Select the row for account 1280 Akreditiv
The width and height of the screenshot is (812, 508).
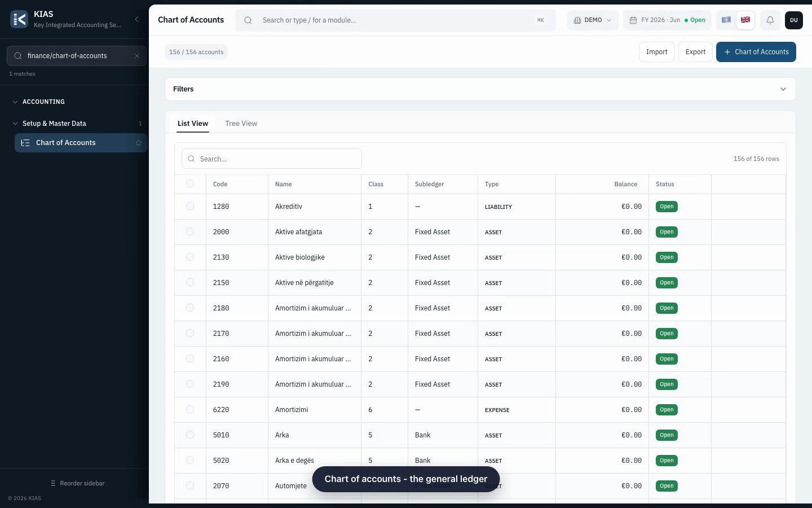coord(190,206)
